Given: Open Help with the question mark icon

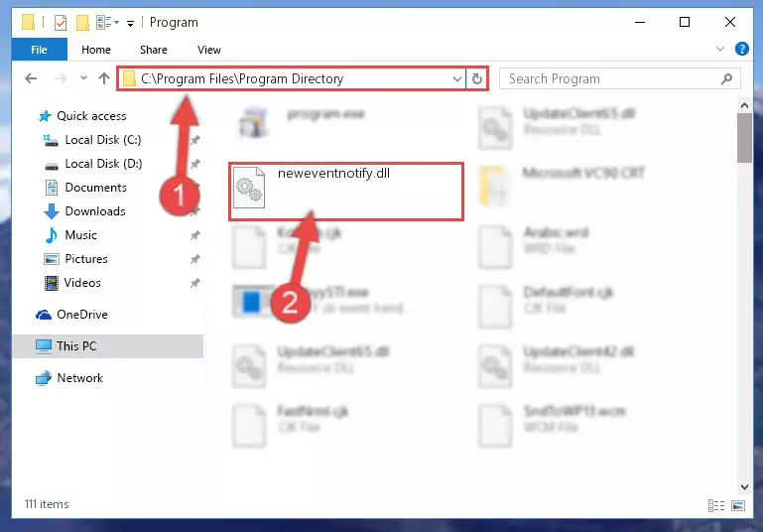Looking at the screenshot, I should [x=741, y=49].
